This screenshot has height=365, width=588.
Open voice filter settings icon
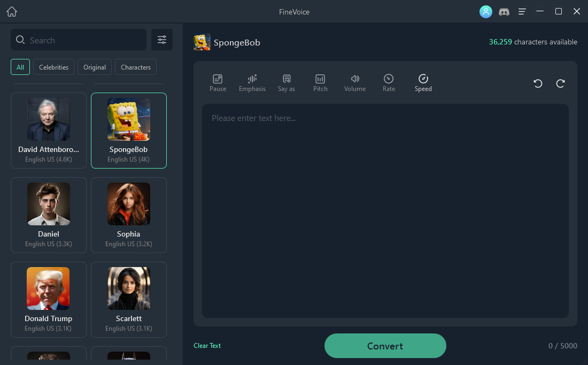click(x=162, y=40)
